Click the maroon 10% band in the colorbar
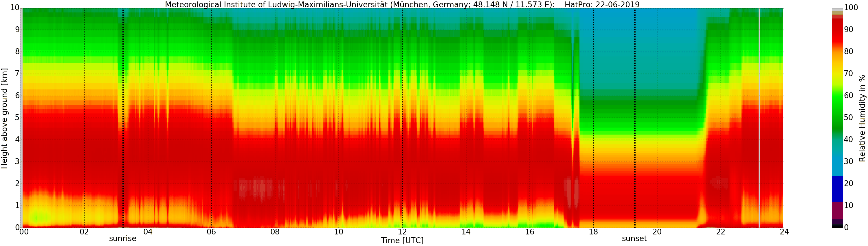This screenshot has width=868, height=246. pyautogui.click(x=837, y=211)
